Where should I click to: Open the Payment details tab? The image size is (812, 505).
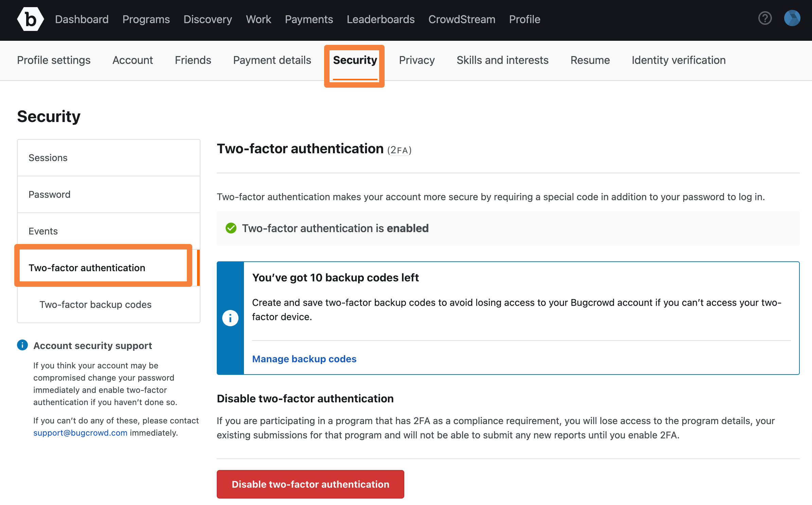click(x=272, y=60)
